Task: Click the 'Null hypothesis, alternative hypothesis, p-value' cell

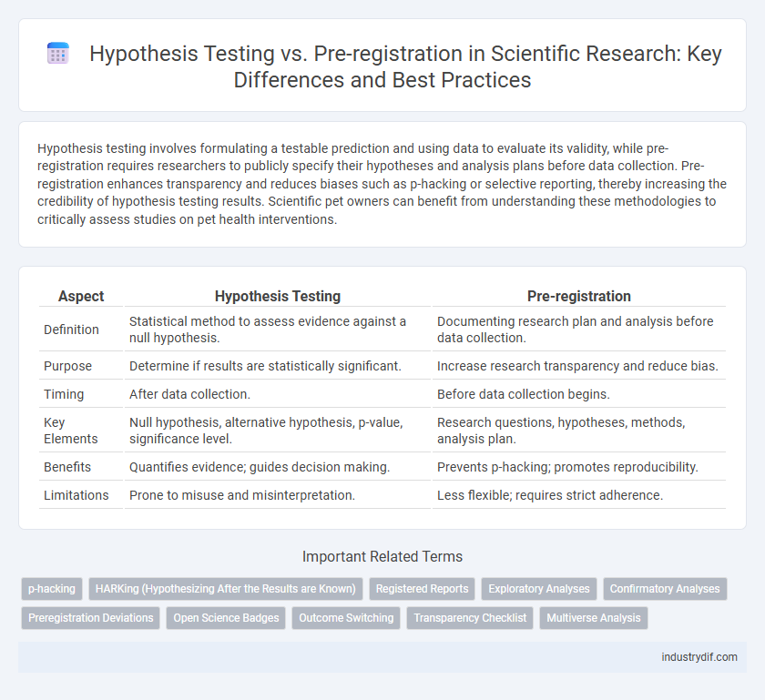Action: (278, 431)
